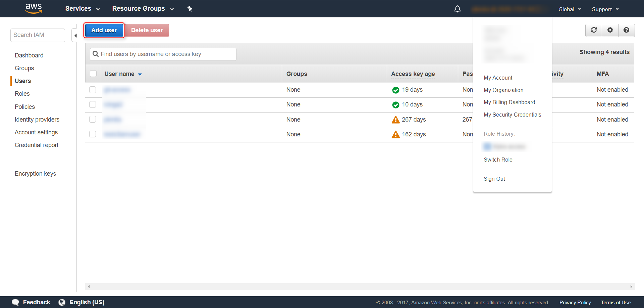The width and height of the screenshot is (644, 308).
Task: Select the user with 267 days key age
Action: (93, 119)
